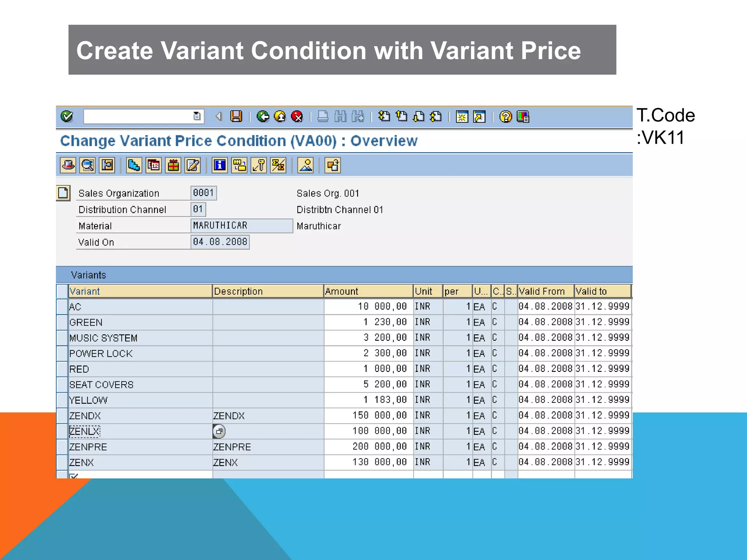Go to First Page icon
747x560 pixels.
(x=384, y=117)
